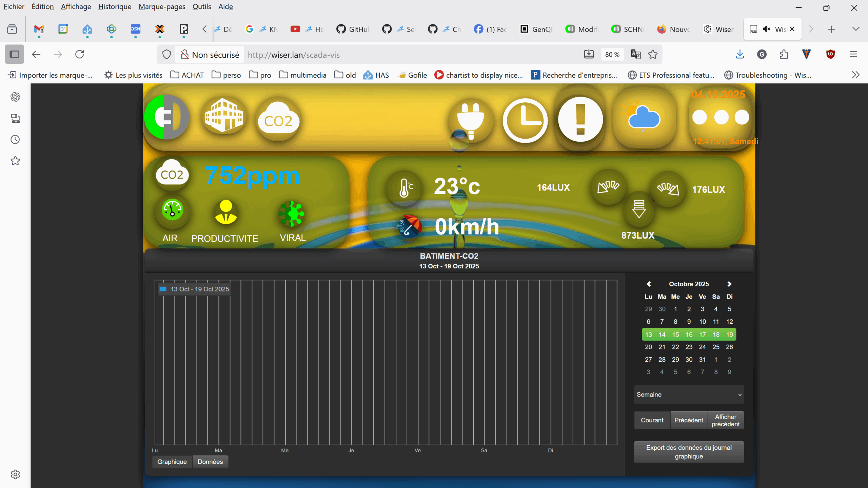Image resolution: width=868 pixels, height=488 pixels.
Task: Click the Précédent button
Action: point(688,420)
